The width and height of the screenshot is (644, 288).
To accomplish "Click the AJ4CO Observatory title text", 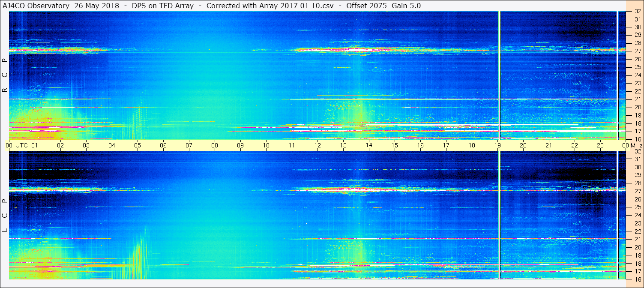I will pyautogui.click(x=36, y=6).
